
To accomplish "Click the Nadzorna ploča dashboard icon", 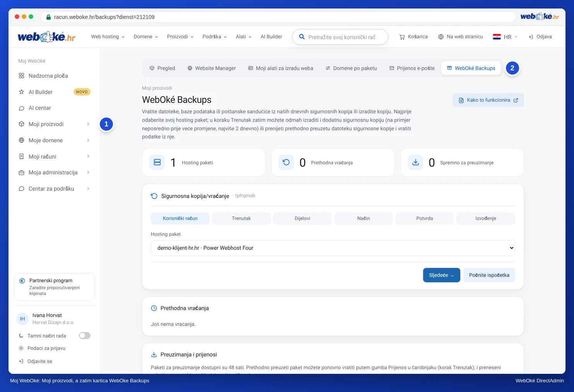I will [x=22, y=76].
